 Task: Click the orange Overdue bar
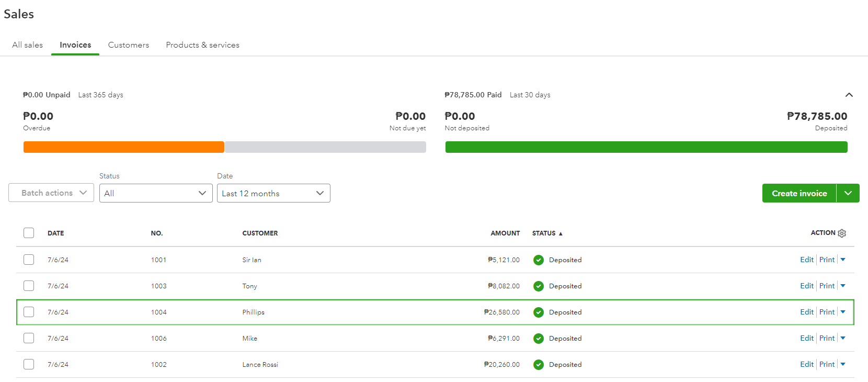click(123, 147)
